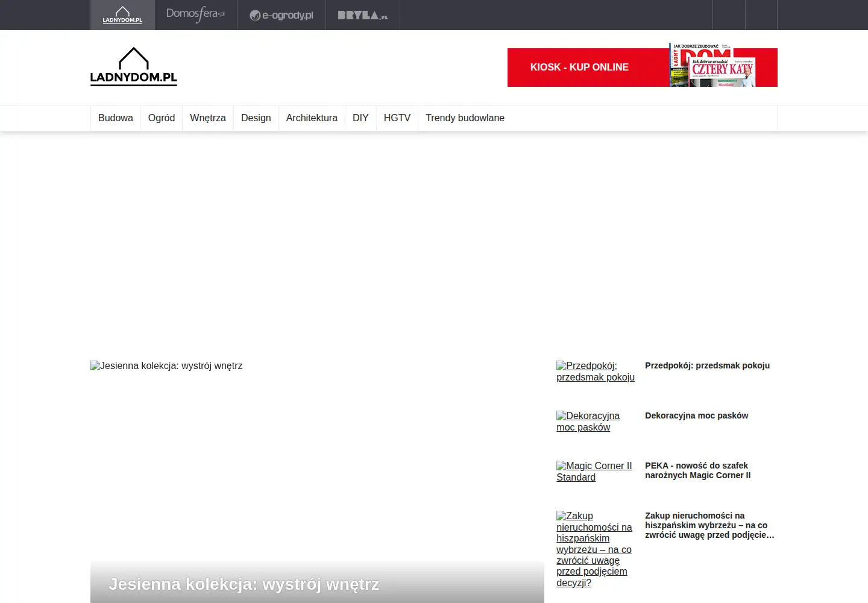Choose DIY from the navigation menu
This screenshot has height=603, width=868.
tap(360, 118)
